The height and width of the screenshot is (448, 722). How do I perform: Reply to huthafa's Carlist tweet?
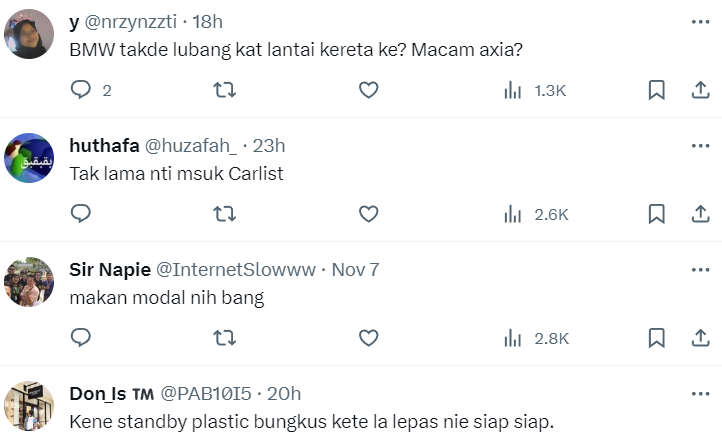point(82,213)
